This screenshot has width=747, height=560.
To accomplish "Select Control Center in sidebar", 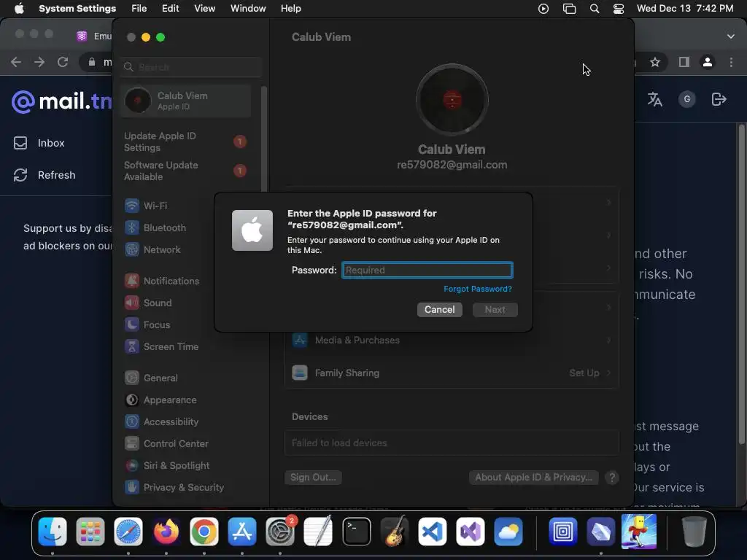I will 166,444.
